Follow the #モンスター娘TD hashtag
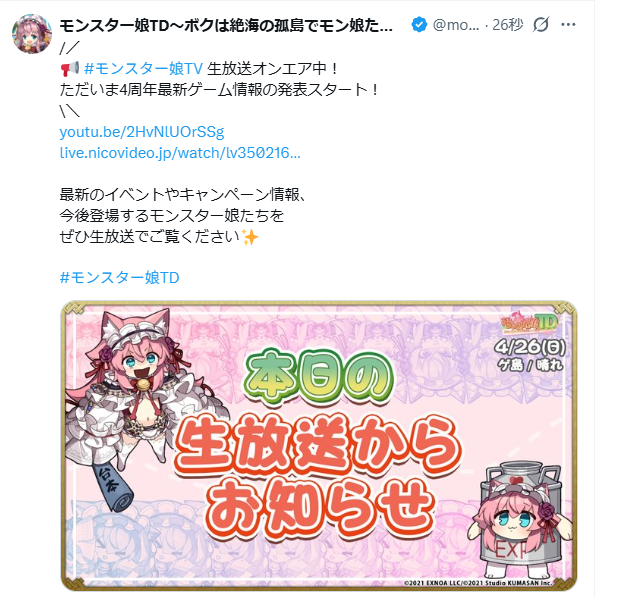Screen dimensions: 620x598 click(119, 278)
